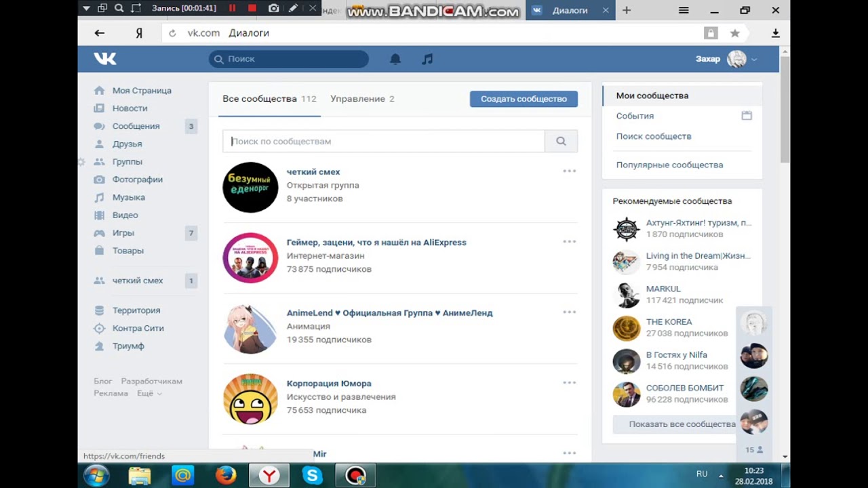Viewport: 868px width, 488px height.
Task: Open Товары in sidebar
Action: 128,251
